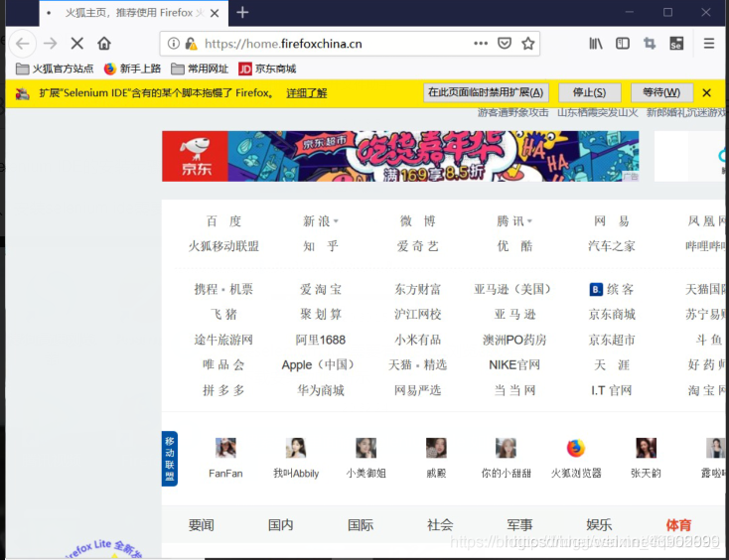Screen dimensions: 729x560
Task: Open the 爱淘宝 link
Action: [321, 290]
